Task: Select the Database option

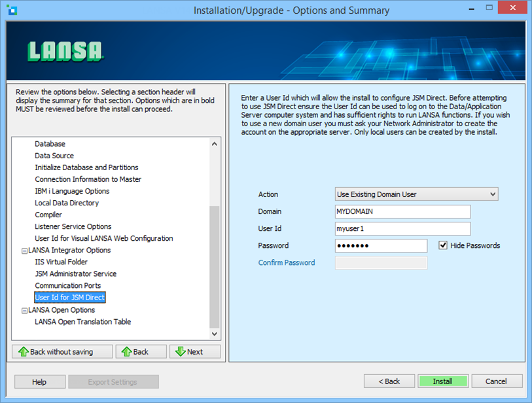Action: (x=50, y=144)
